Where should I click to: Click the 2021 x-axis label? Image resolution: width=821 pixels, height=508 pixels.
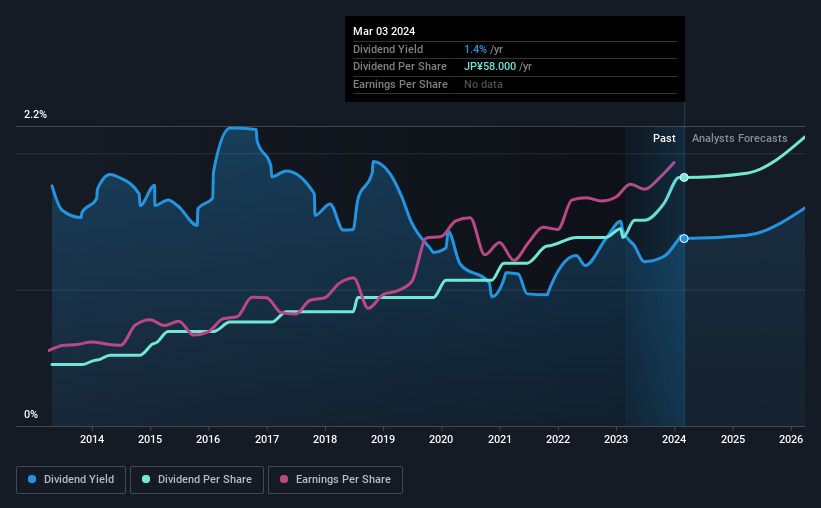[x=500, y=439]
